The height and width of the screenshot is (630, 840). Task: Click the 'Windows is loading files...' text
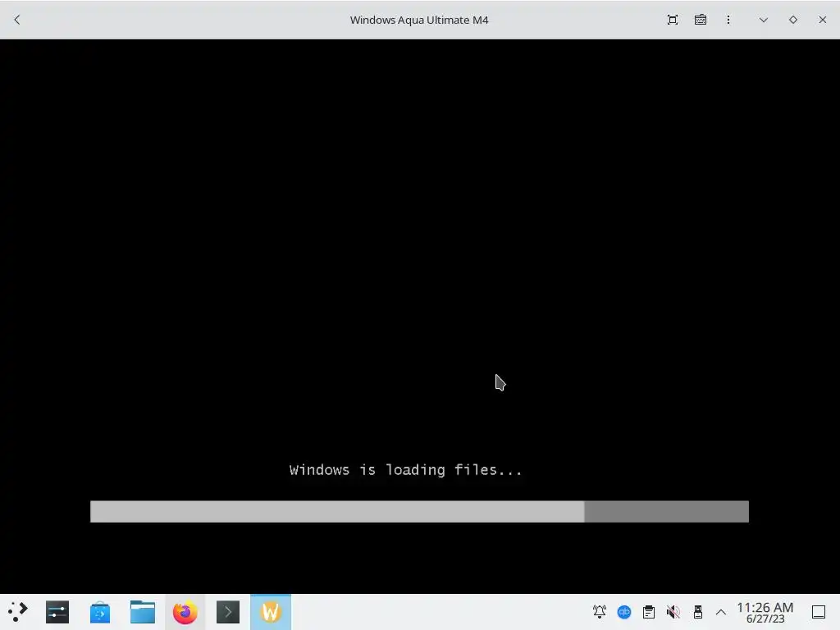(405, 470)
